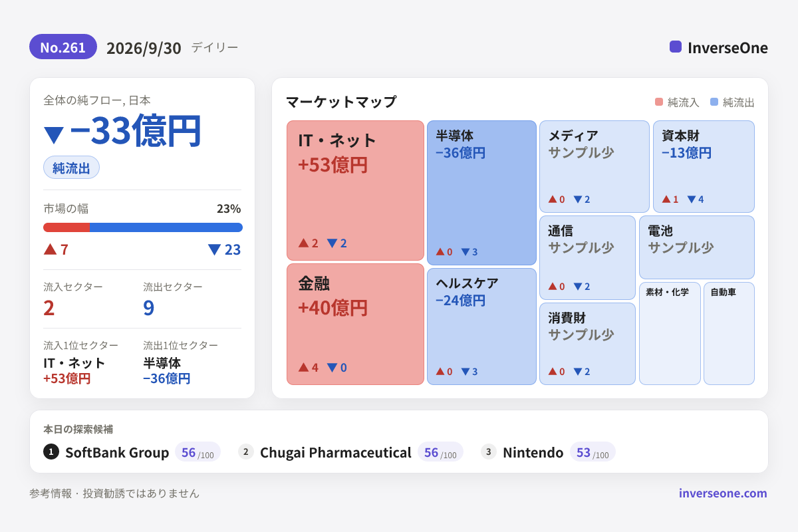Click the 純流入 red legend swatch
Viewport: 798px width, 532px height.
(x=659, y=102)
